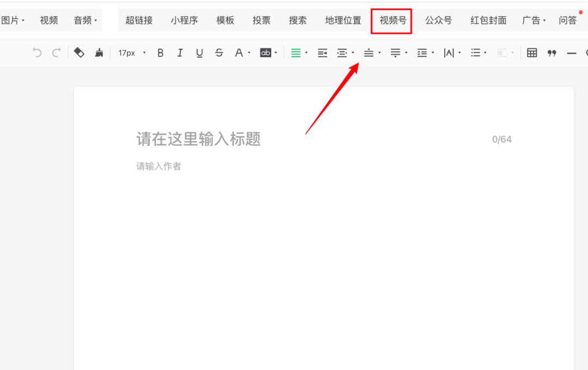Activate the format painter brush
The image size is (588, 370).
click(99, 53)
